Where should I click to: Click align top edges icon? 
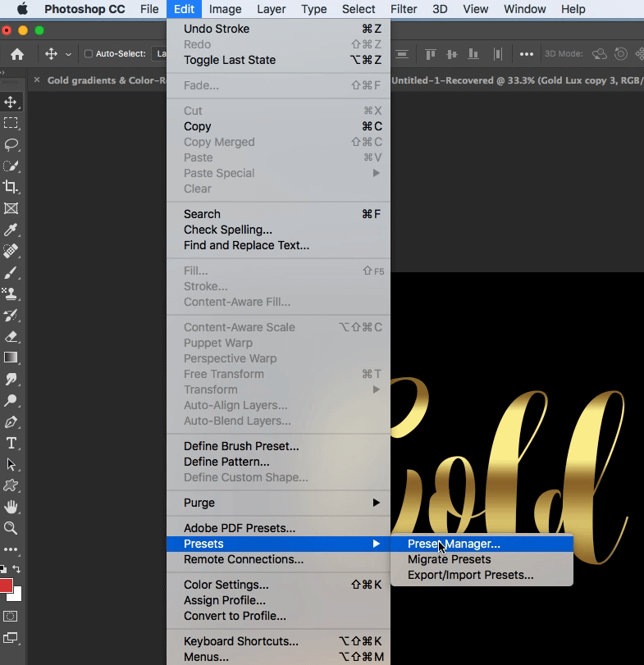(x=431, y=54)
